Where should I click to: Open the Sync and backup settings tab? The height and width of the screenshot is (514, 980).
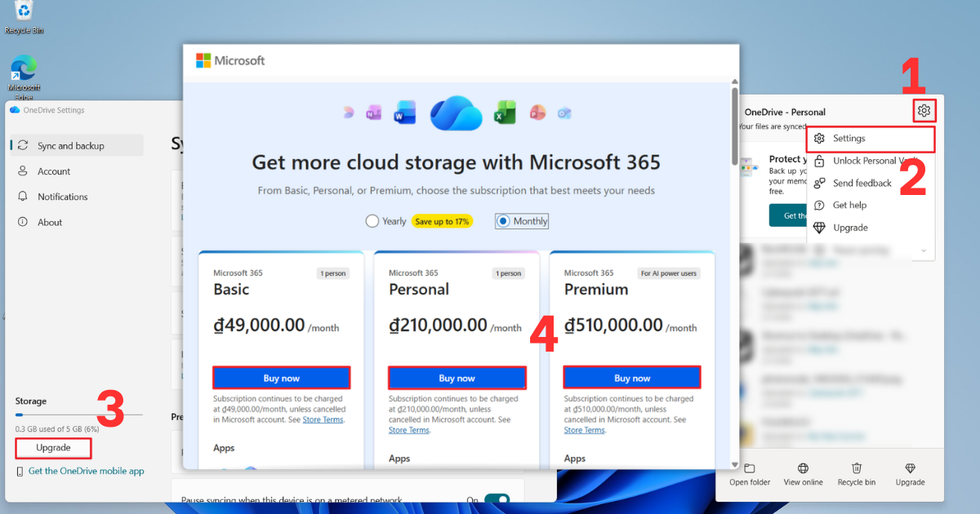coord(75,145)
